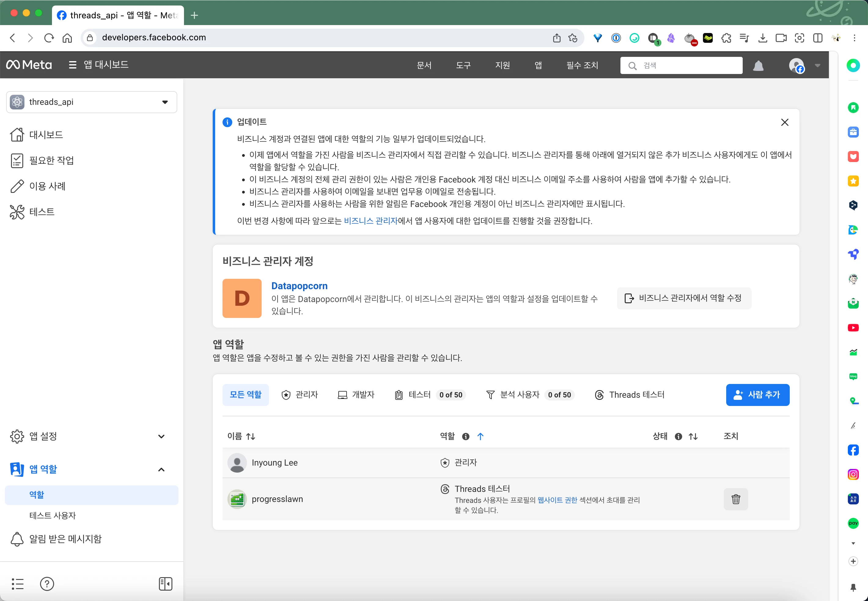Open a new browser tab

(194, 15)
